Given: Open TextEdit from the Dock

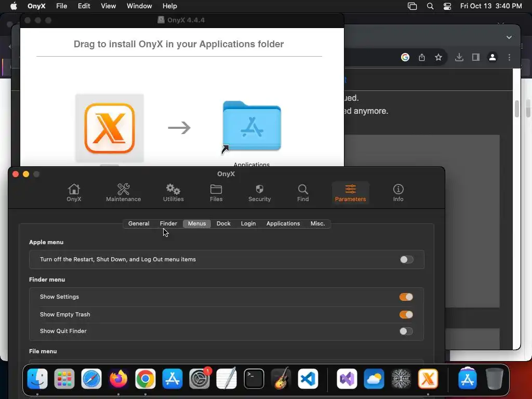Looking at the screenshot, I should tap(227, 378).
